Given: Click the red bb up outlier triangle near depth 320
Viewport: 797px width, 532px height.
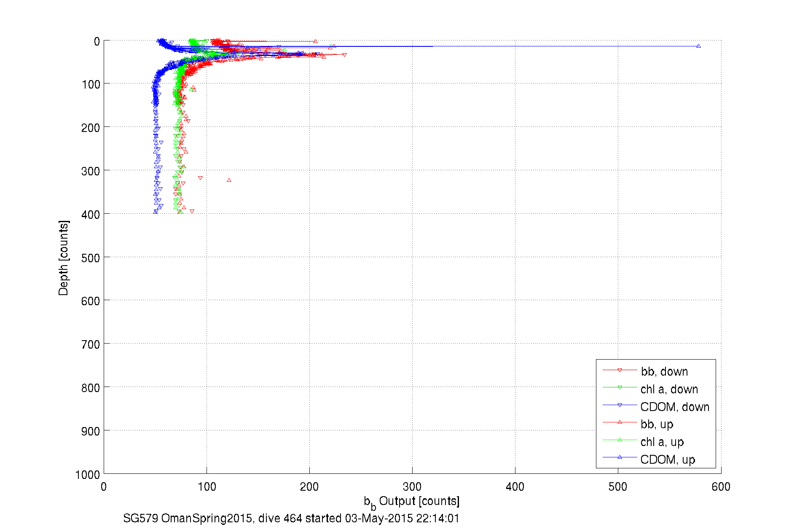Looking at the screenshot, I should 229,180.
